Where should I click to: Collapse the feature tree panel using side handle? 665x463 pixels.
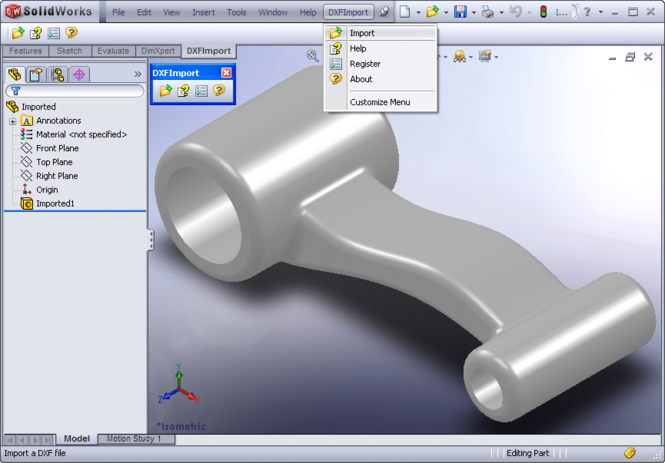(x=151, y=240)
